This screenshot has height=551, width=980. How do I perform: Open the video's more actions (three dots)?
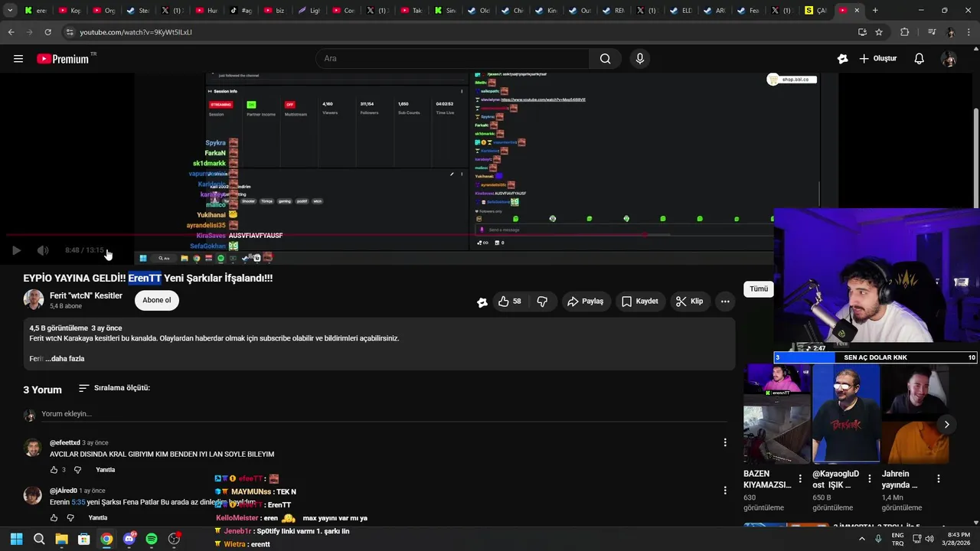click(x=725, y=302)
